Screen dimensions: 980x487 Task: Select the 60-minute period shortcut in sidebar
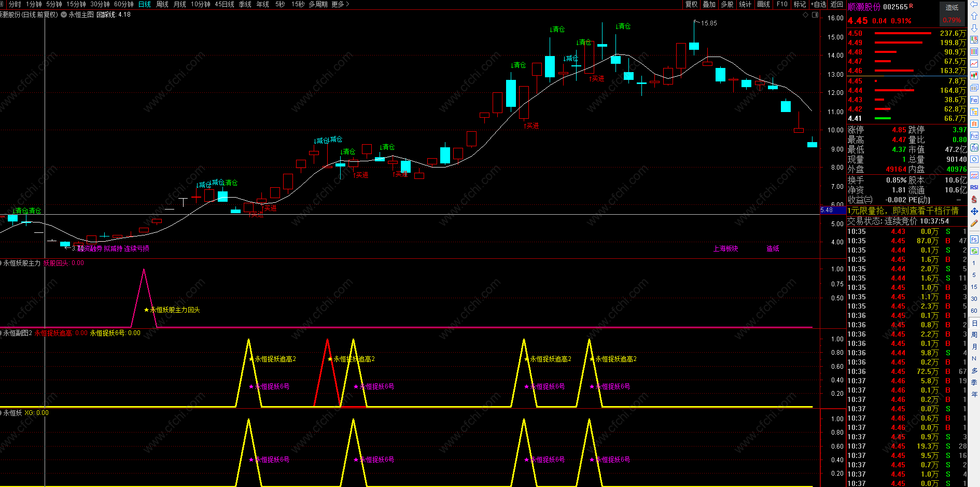974,311
